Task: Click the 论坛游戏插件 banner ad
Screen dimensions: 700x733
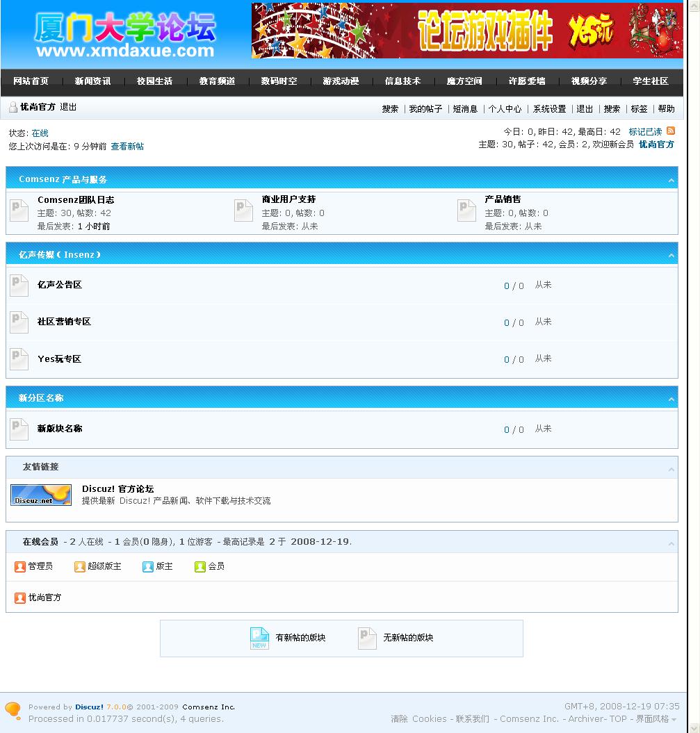Action: (467, 31)
